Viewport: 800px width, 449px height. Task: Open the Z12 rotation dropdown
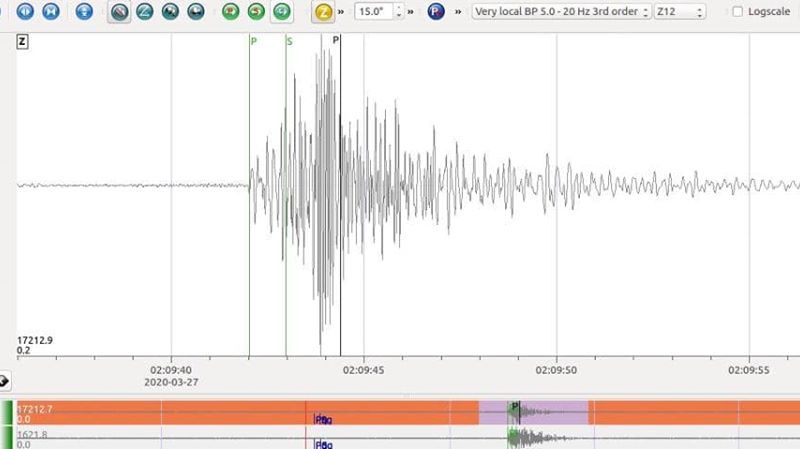pyautogui.click(x=679, y=12)
